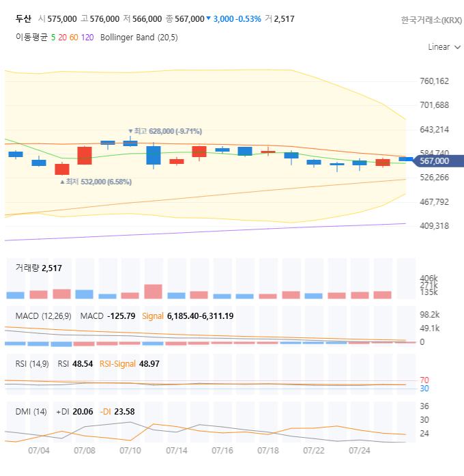Click the MACD (12,26,9) indicator label
The image size is (464, 476).
click(x=44, y=316)
